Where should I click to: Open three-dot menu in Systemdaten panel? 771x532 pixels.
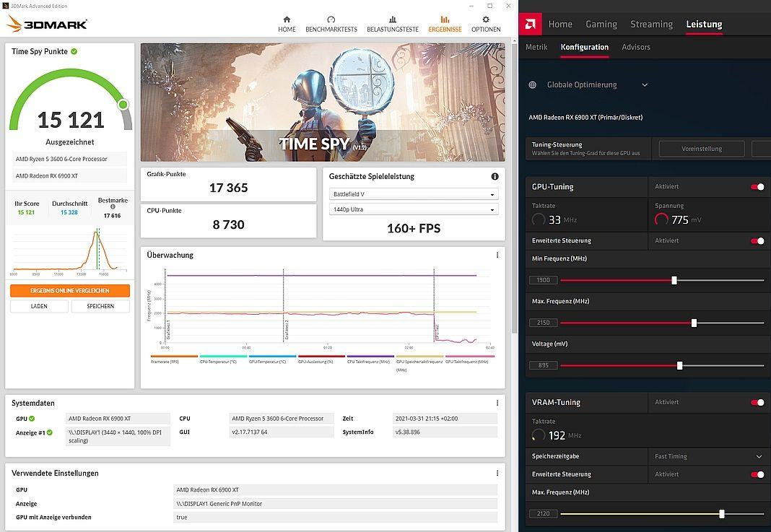point(497,403)
